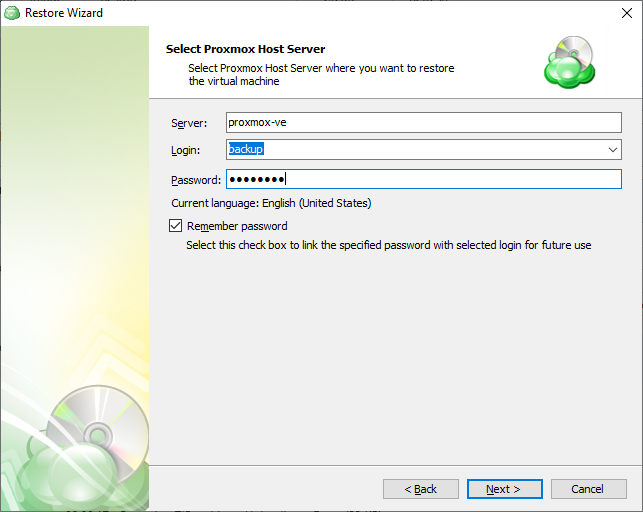
Task: Click the hint text below Remember password
Action: (x=388, y=245)
